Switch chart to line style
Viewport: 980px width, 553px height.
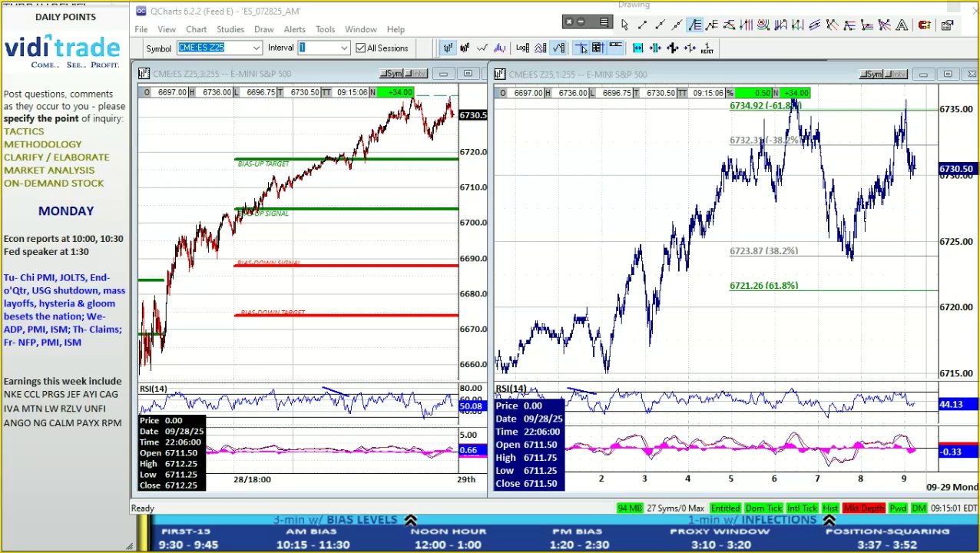point(482,48)
